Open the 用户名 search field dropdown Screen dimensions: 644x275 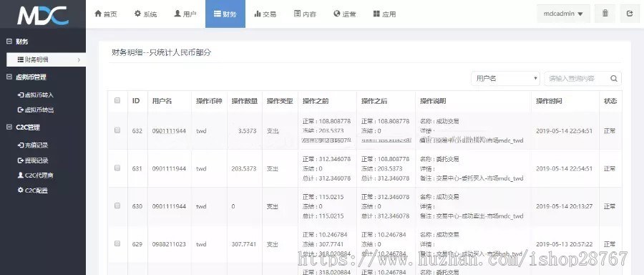click(506, 78)
